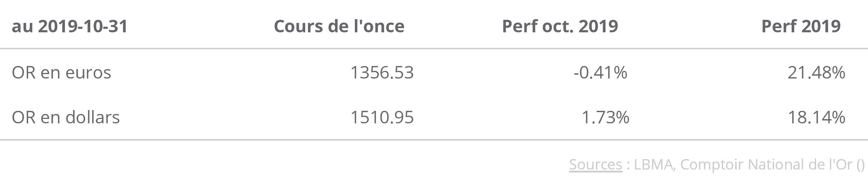868x181 pixels.
Task: Click the -0.41% October performance value
Action: click(600, 73)
